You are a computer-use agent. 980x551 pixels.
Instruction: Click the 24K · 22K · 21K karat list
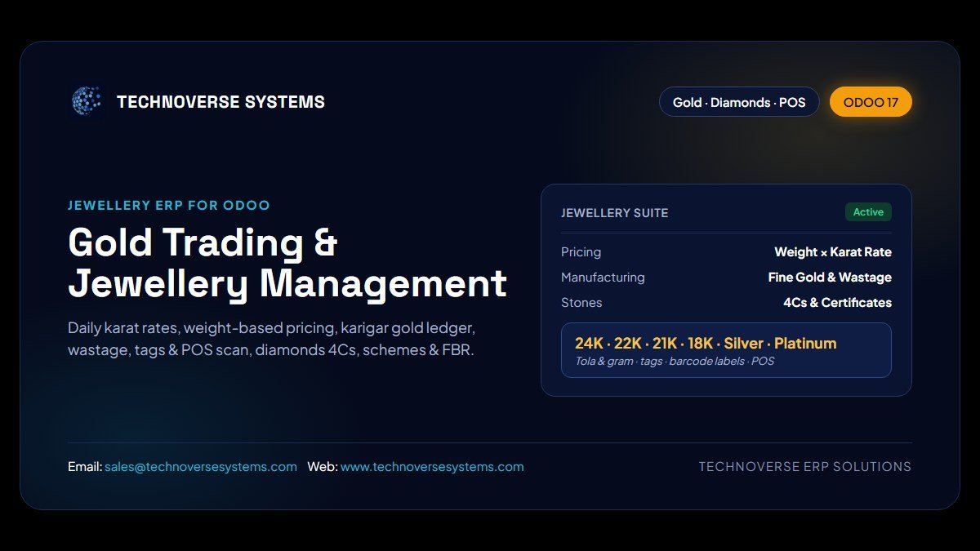706,343
